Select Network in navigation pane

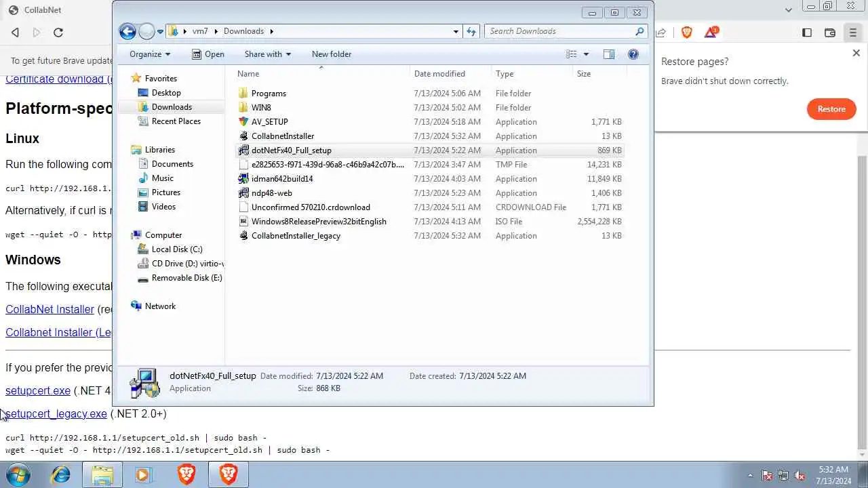click(x=160, y=306)
